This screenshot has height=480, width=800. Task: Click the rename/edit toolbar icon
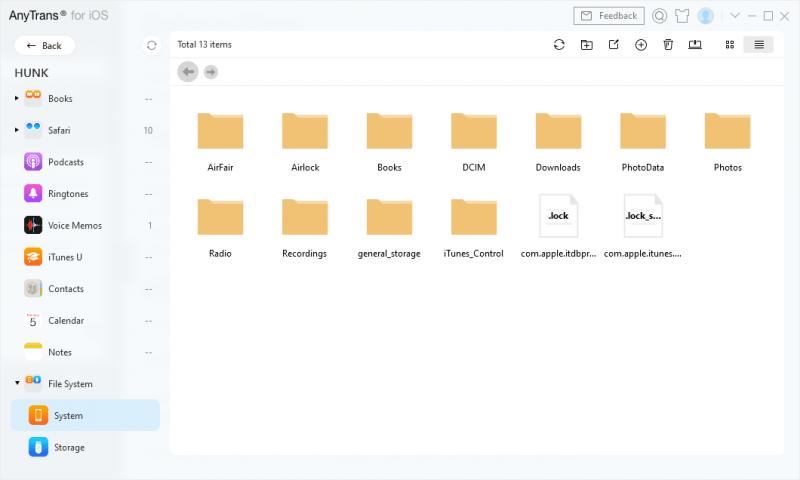click(x=614, y=45)
